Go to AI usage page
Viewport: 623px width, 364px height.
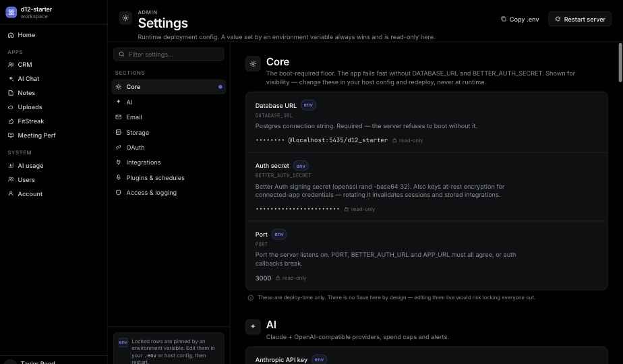(54, 166)
